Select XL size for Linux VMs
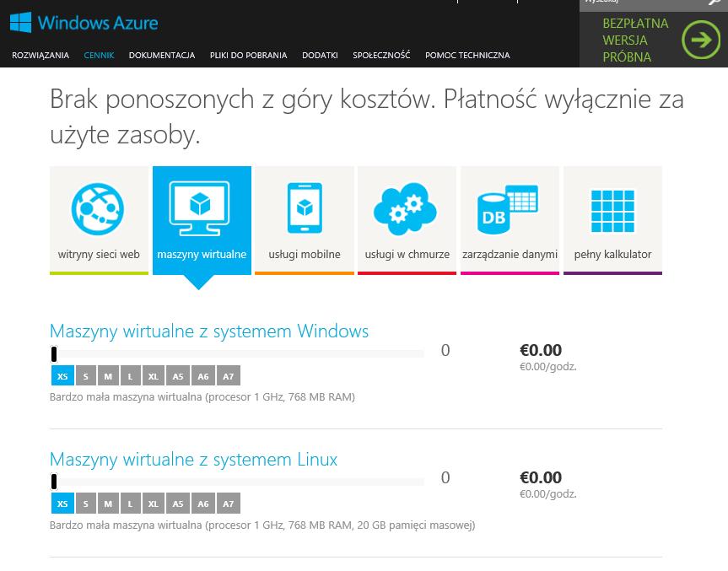 (x=154, y=504)
